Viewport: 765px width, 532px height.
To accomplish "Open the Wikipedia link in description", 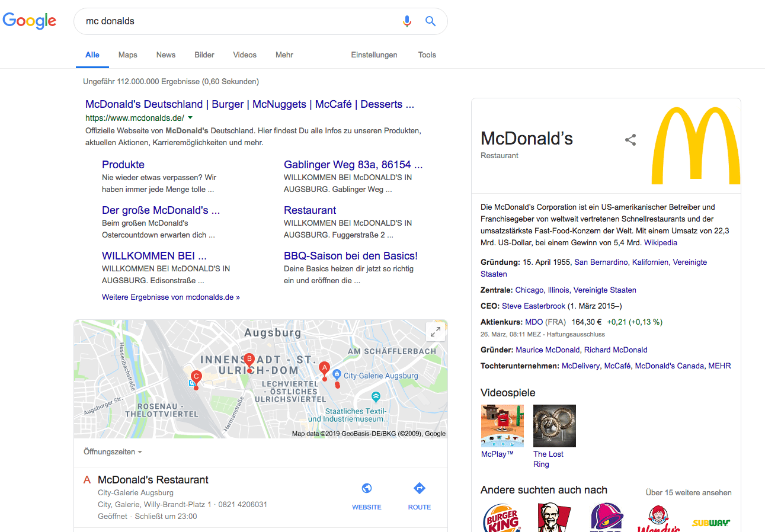I will click(x=661, y=243).
